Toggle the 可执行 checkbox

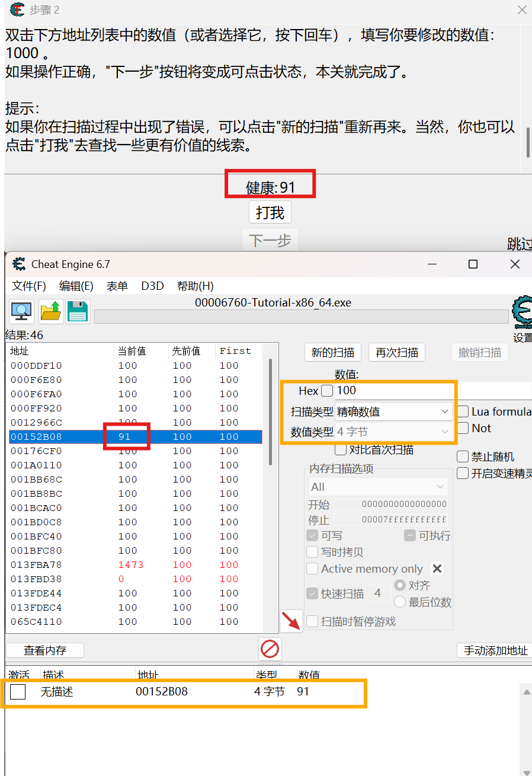pyautogui.click(x=410, y=535)
